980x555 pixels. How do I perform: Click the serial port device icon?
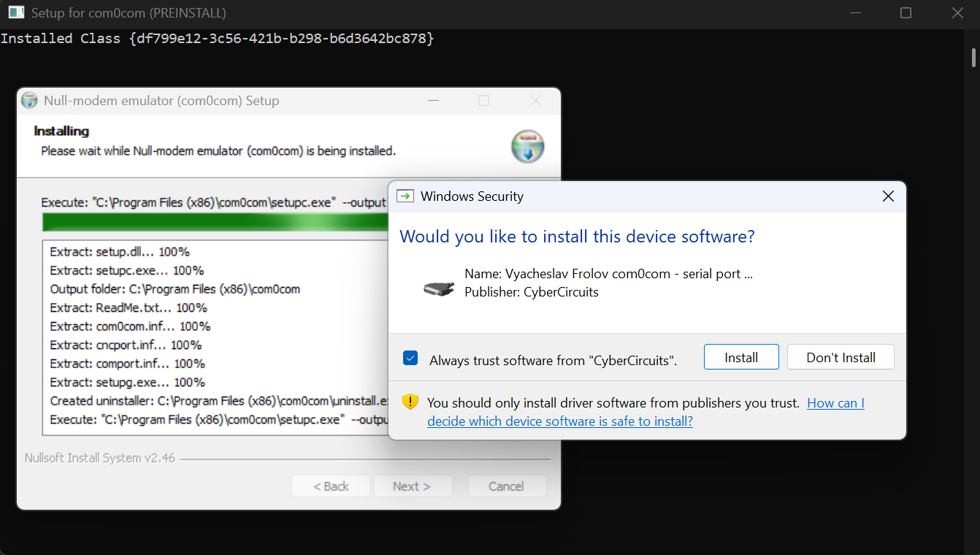[439, 288]
